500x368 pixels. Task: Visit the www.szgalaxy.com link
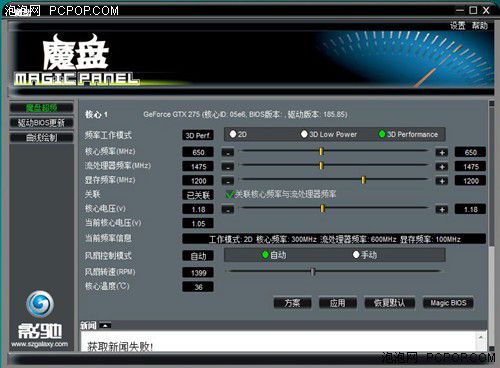[x=40, y=344]
